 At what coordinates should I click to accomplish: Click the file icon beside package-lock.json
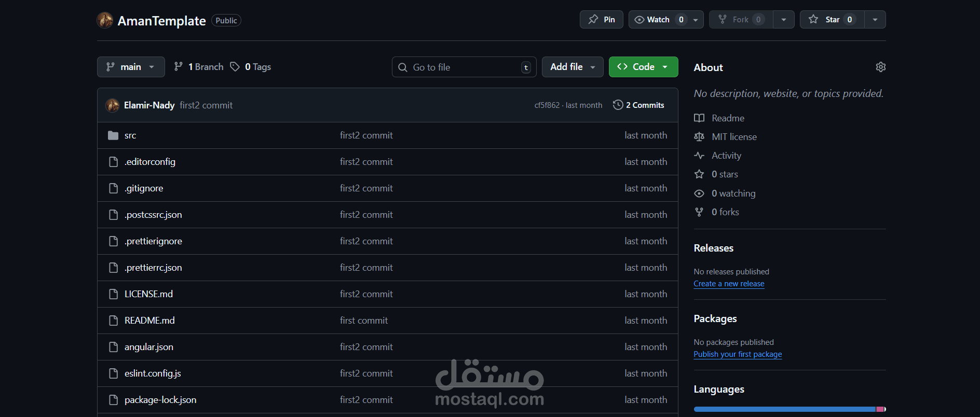(113, 400)
